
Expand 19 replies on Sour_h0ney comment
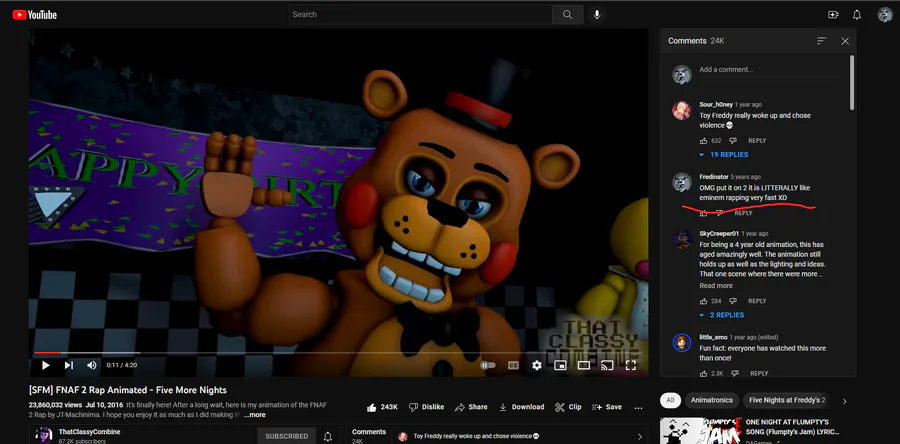click(723, 155)
